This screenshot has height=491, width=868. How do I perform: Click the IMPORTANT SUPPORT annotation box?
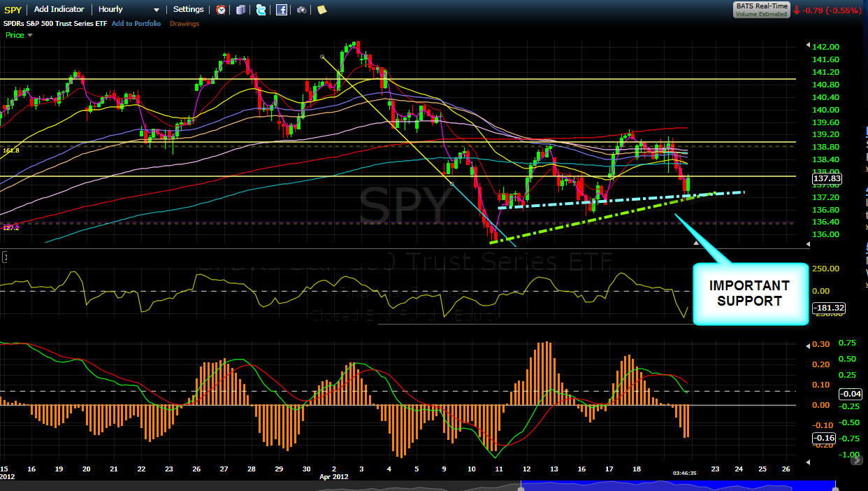coord(751,294)
